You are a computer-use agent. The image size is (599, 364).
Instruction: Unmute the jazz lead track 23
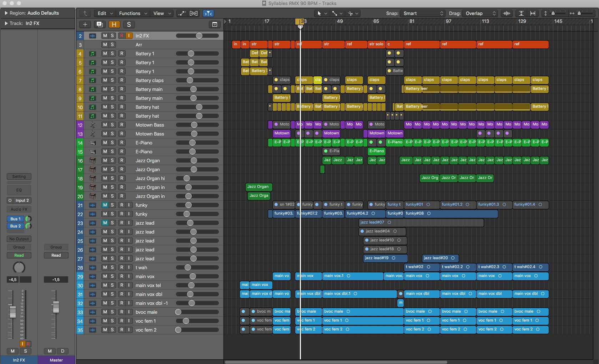tap(105, 223)
